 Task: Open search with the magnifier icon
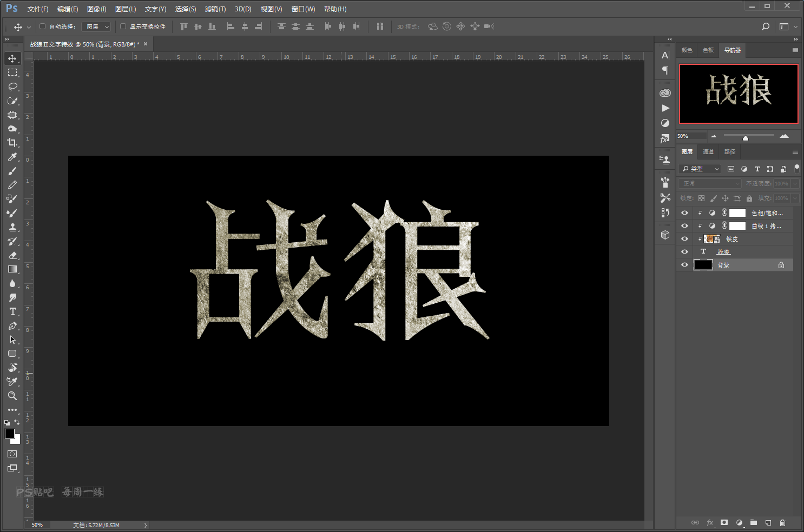point(766,26)
